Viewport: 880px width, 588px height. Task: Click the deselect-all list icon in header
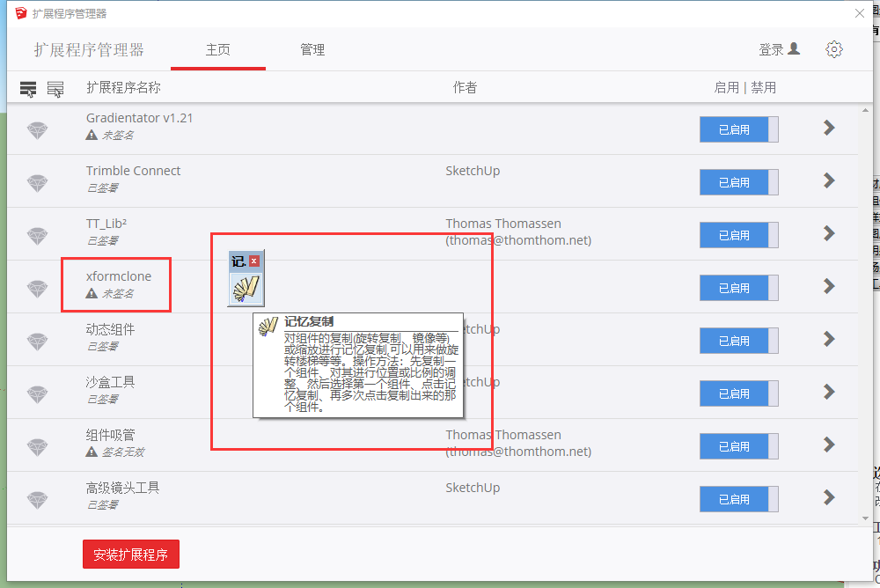click(55, 89)
